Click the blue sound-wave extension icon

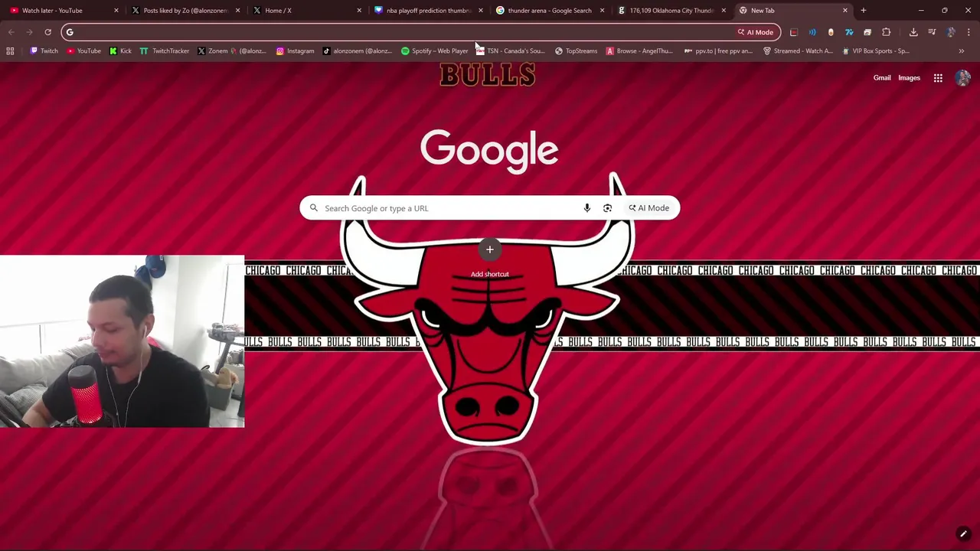tap(812, 32)
